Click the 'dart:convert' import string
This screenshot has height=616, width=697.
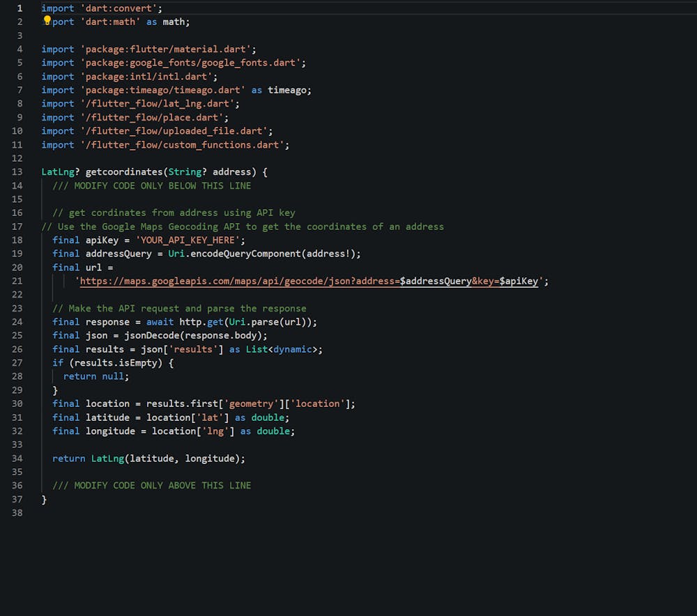pyautogui.click(x=121, y=8)
